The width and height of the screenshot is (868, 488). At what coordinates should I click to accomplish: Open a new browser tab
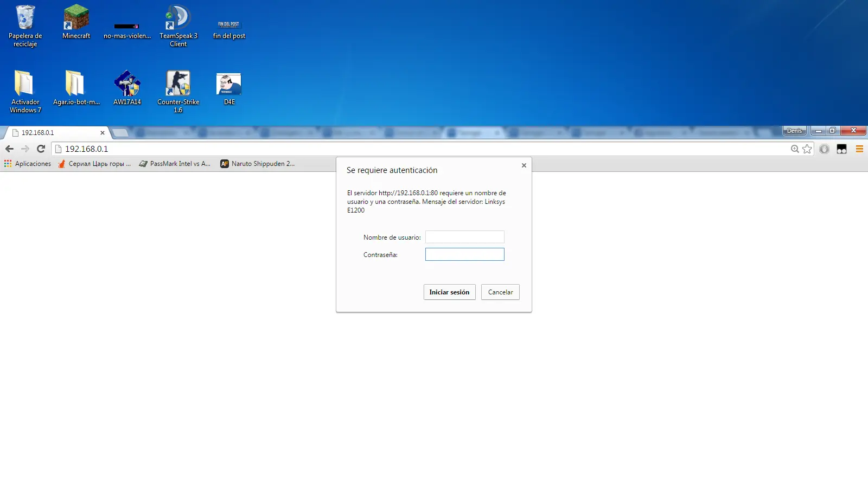120,133
